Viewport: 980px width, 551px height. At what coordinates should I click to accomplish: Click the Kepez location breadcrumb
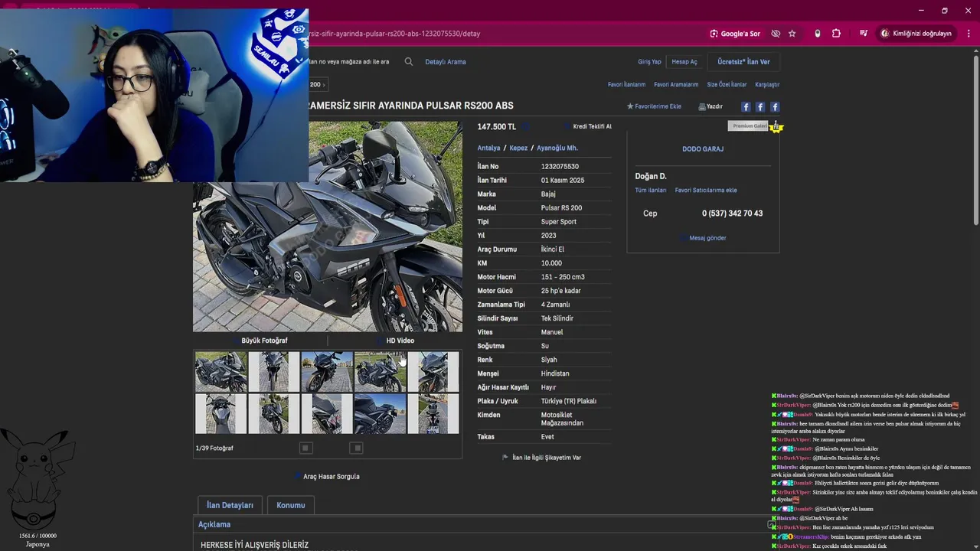point(518,148)
